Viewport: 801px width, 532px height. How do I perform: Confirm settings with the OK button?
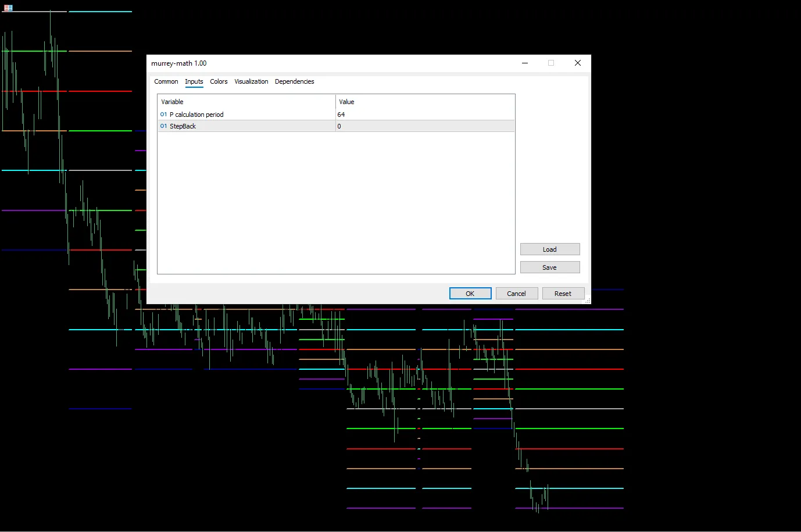point(470,294)
